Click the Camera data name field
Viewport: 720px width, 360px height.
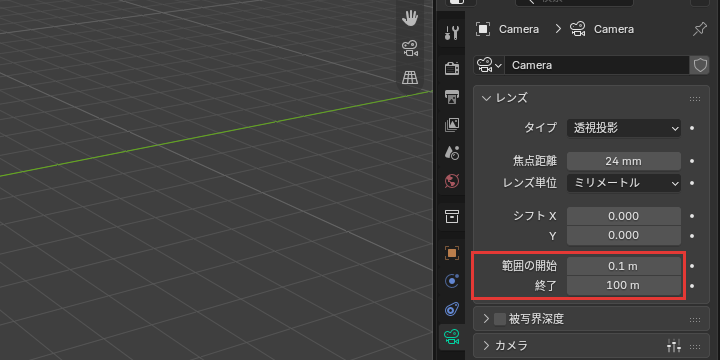596,65
